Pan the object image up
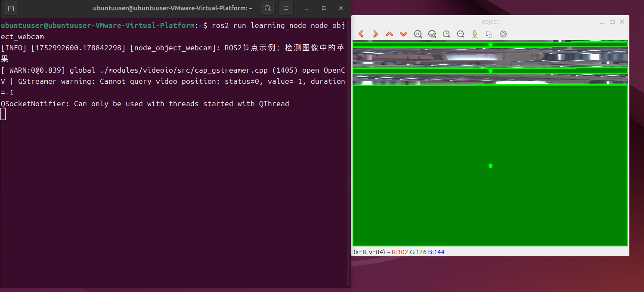Image resolution: width=644 pixels, height=292 pixels. coord(390,34)
